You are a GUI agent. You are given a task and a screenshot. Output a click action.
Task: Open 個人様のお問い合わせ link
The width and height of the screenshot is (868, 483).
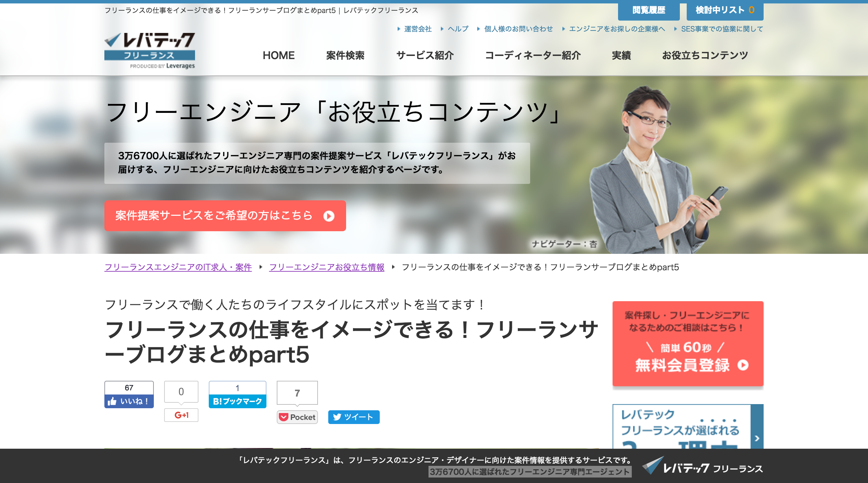(x=518, y=29)
